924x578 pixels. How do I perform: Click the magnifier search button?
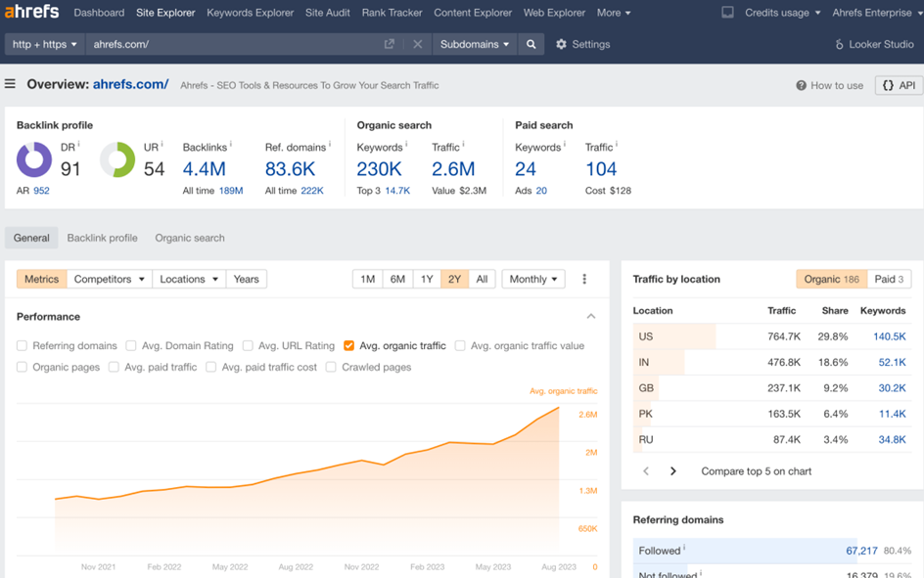pyautogui.click(x=531, y=44)
